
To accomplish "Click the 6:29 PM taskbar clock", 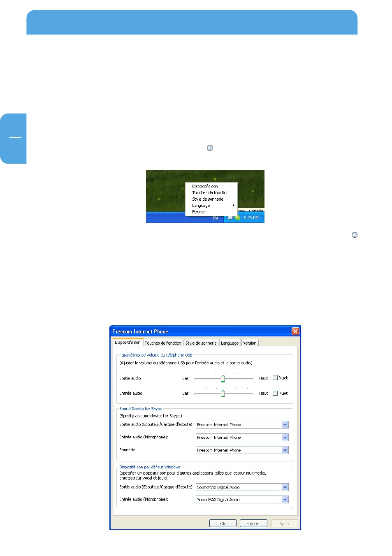I will point(251,218).
